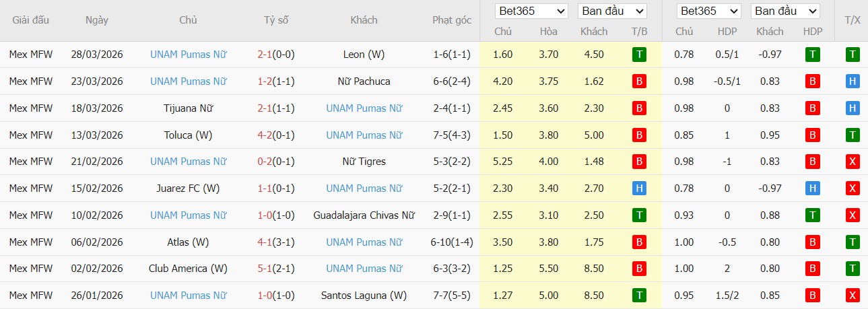
Task: Click the Tỷ số column header
Action: (276, 20)
